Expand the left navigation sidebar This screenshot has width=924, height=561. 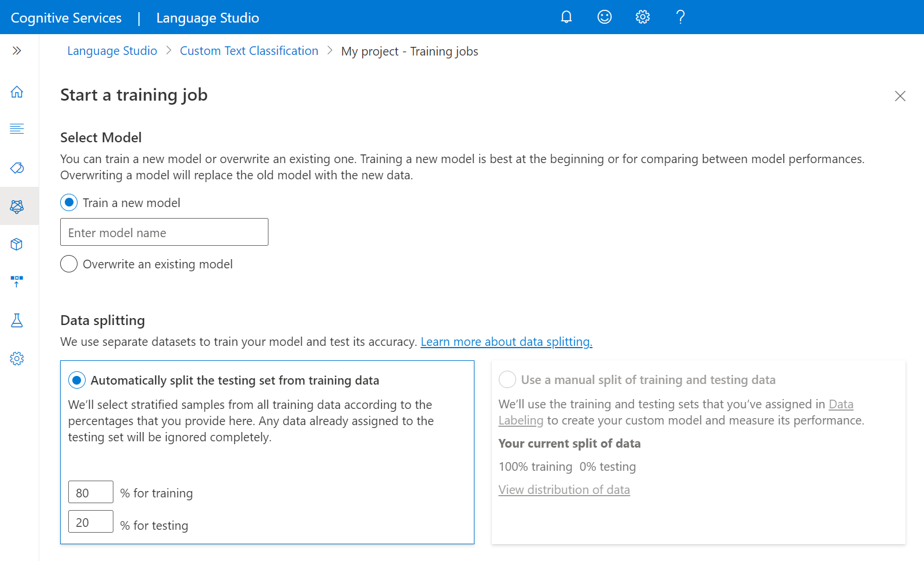click(17, 51)
